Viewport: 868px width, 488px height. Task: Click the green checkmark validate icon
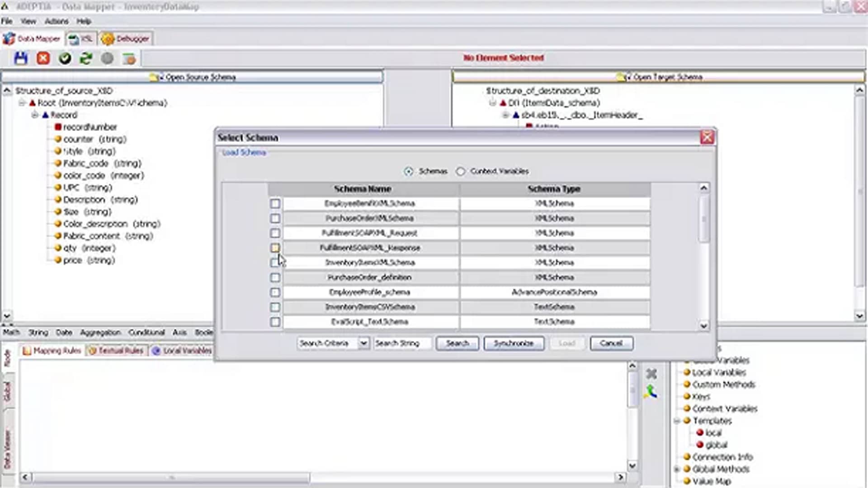65,58
